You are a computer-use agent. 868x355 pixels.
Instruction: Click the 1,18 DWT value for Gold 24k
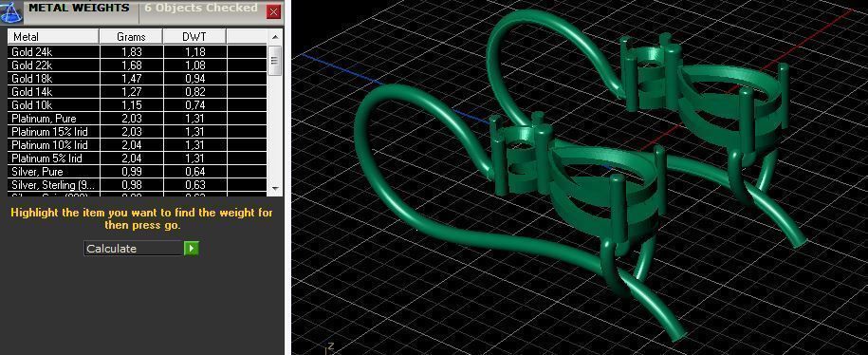[x=194, y=51]
